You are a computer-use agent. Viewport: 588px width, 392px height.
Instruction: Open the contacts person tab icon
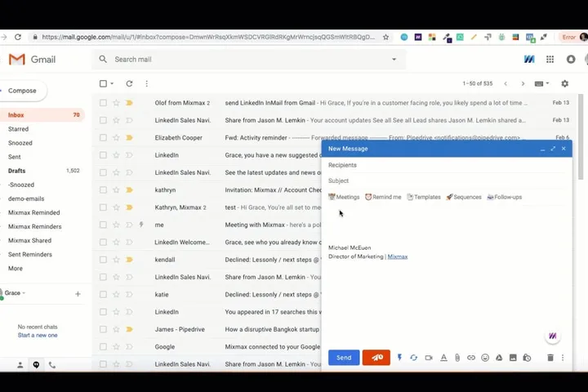20,364
